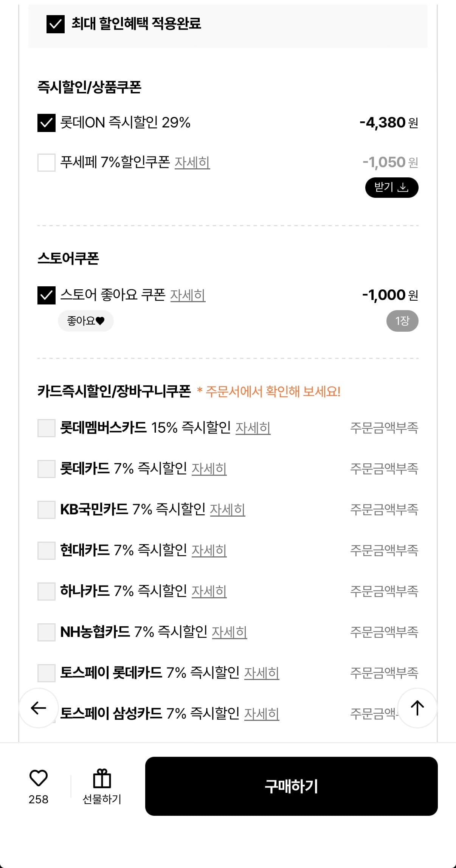Tap the heart icon showing 258 likes
Image resolution: width=456 pixels, height=868 pixels.
(x=38, y=778)
